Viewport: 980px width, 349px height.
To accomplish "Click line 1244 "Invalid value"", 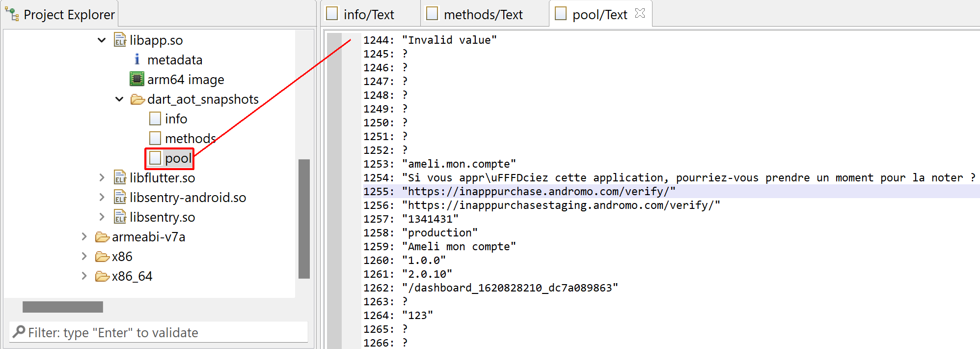I will pos(449,40).
